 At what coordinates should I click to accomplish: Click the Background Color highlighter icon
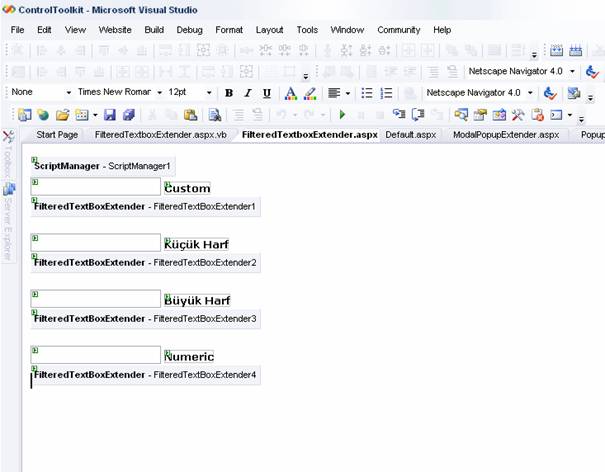coord(310,93)
